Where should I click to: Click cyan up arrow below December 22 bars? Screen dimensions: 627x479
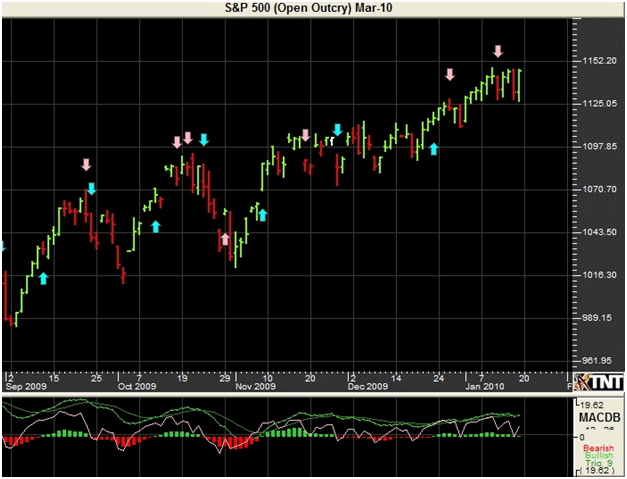click(434, 149)
